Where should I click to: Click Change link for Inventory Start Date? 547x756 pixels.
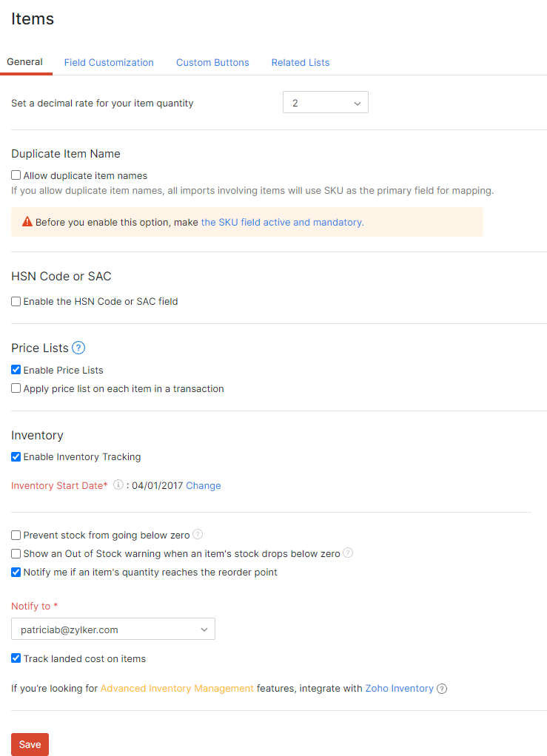pyautogui.click(x=204, y=486)
